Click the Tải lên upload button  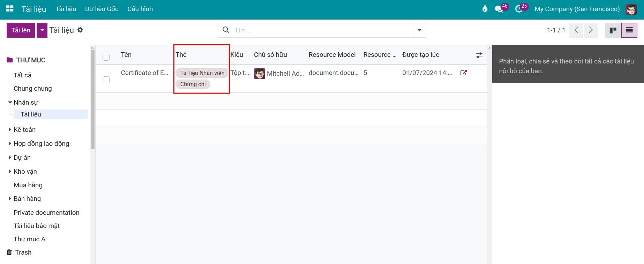pyautogui.click(x=21, y=30)
